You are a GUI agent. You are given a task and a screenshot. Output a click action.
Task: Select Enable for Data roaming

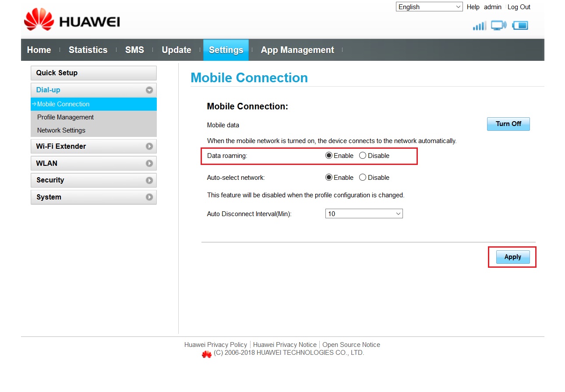329,156
